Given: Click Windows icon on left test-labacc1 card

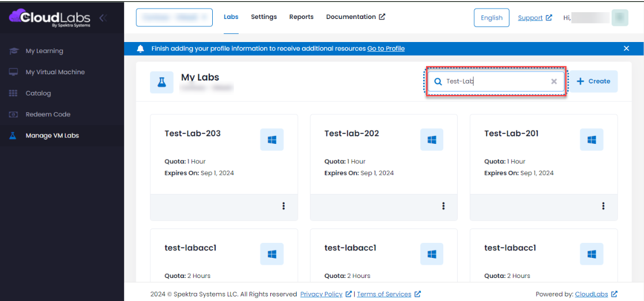Looking at the screenshot, I should (272, 254).
